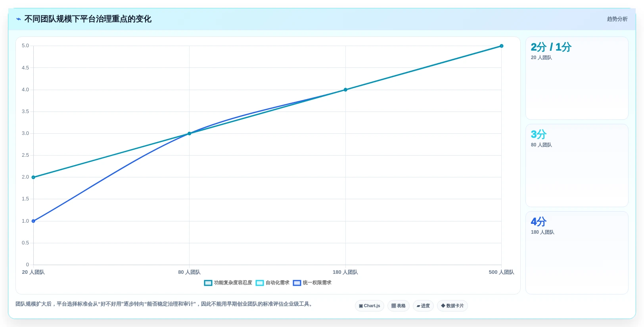Click the y-axis value 5.0
644x327 pixels.
coord(25,46)
